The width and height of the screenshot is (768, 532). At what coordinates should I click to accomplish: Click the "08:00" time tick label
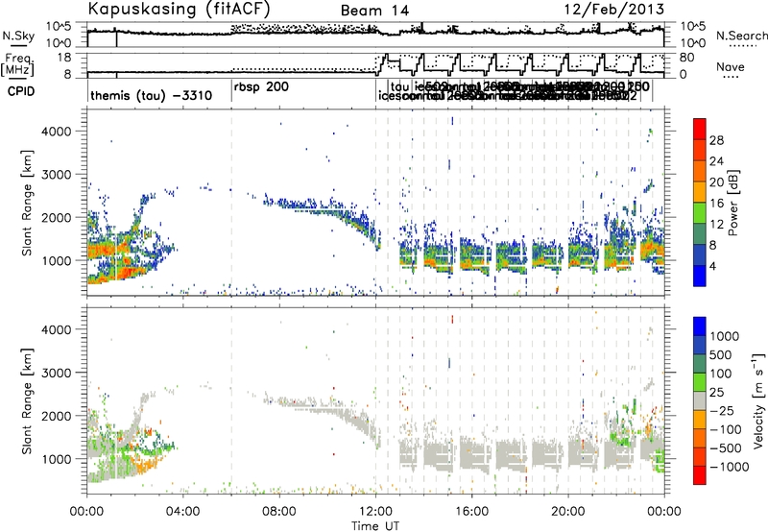click(x=279, y=512)
